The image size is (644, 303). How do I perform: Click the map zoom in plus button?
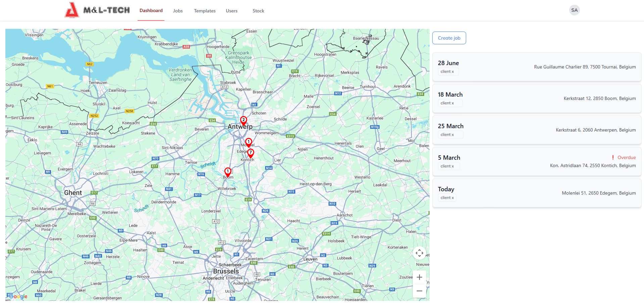(419, 277)
